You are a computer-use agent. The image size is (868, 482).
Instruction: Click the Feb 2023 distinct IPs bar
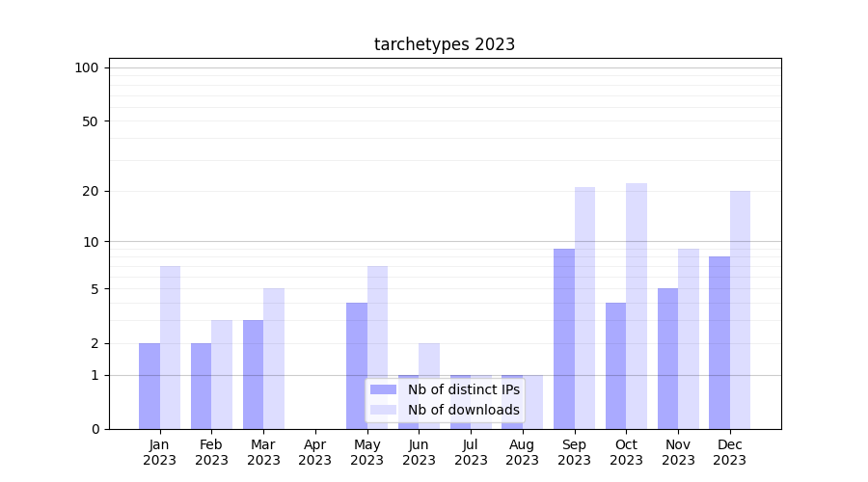click(201, 386)
